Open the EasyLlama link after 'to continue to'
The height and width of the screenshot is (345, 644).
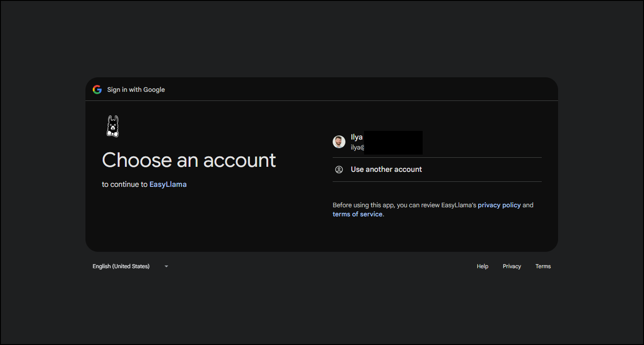(168, 184)
